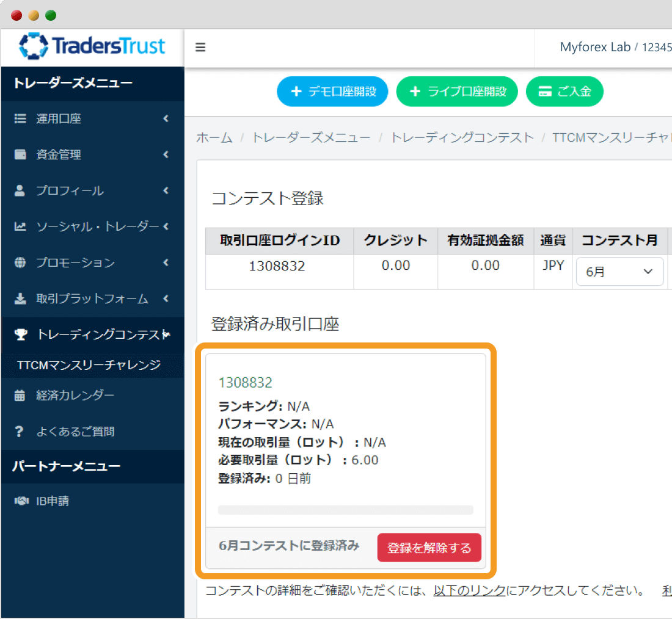
Task: Expand the 運用口座 menu chevron
Action: [x=166, y=118]
